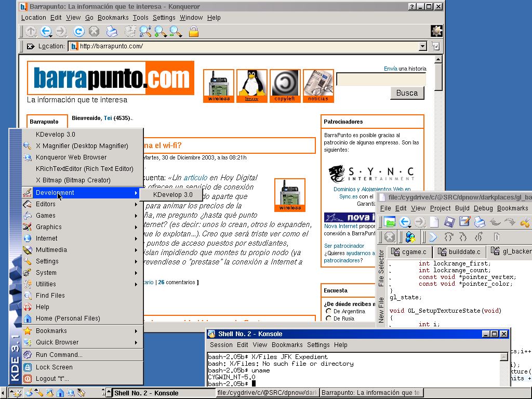Open the noticias newspaper topic icon
The height and width of the screenshot is (399, 532).
click(318, 86)
